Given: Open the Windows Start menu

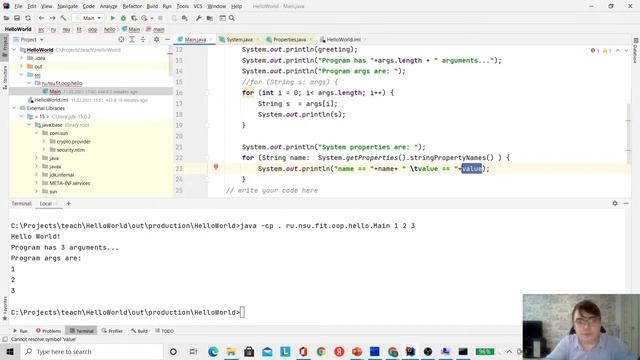Looking at the screenshot, I should pyautogui.click(x=9, y=351).
